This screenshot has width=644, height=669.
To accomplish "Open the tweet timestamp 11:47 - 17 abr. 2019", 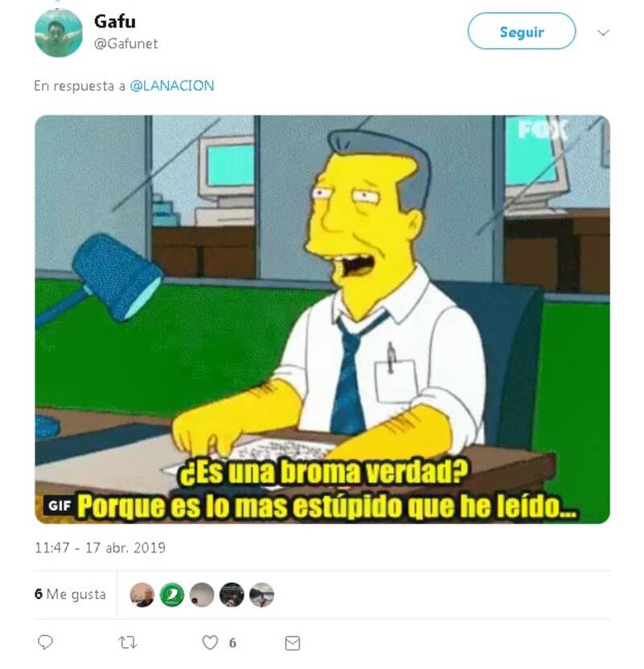I will tap(100, 547).
